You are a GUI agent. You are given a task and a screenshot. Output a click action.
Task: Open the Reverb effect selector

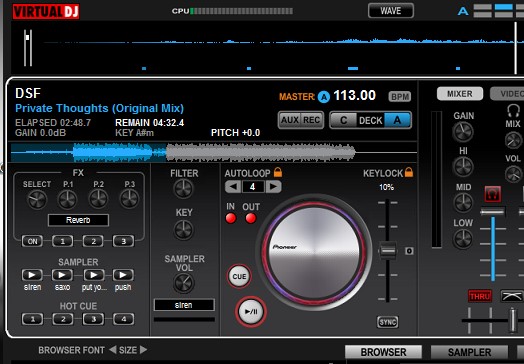click(78, 220)
